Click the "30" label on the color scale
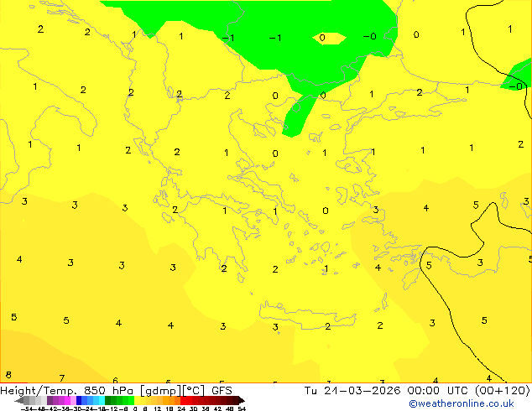This screenshot has height=411, width=532. (193, 408)
